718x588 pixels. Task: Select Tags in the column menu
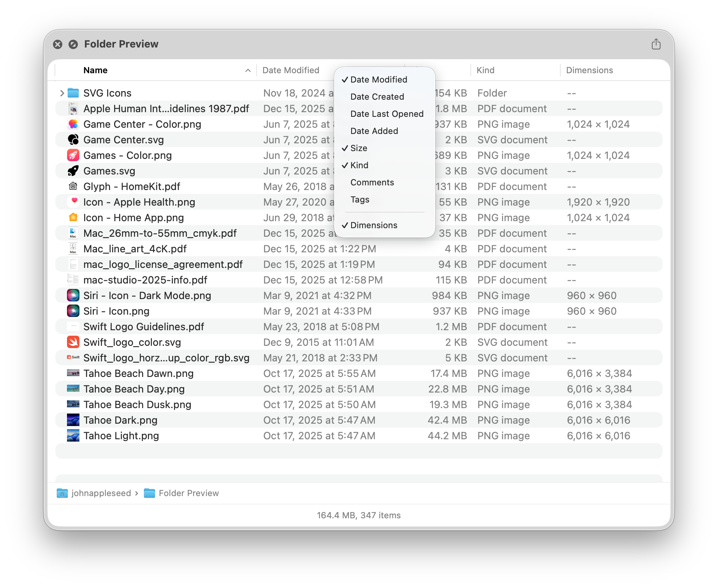pyautogui.click(x=360, y=199)
